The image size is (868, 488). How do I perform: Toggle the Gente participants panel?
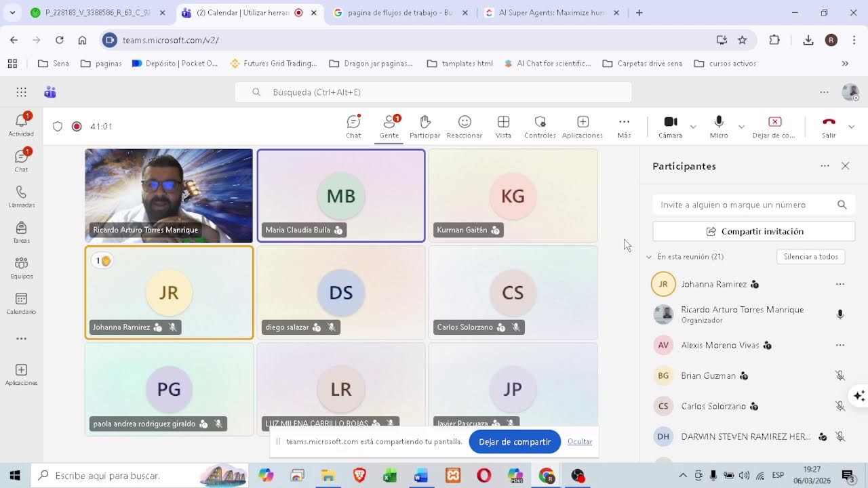click(389, 126)
